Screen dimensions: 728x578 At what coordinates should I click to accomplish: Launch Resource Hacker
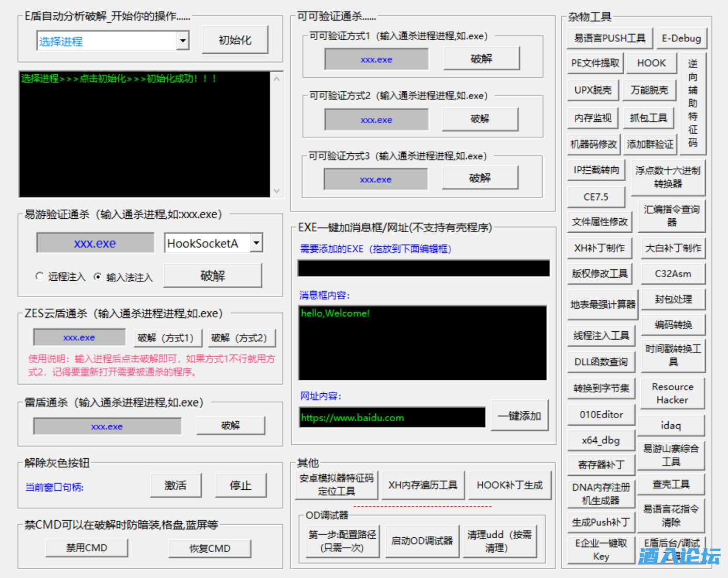click(672, 393)
